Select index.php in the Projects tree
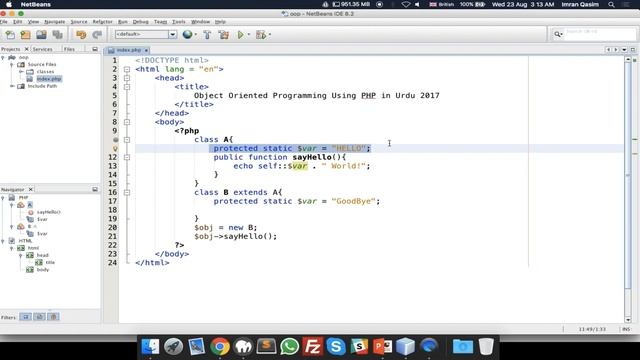 point(49,79)
